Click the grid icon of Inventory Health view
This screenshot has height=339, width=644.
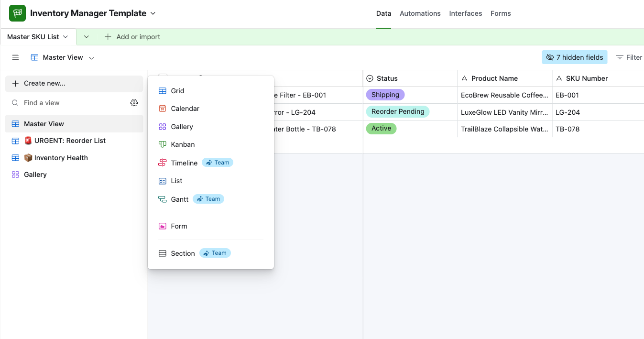(x=15, y=158)
